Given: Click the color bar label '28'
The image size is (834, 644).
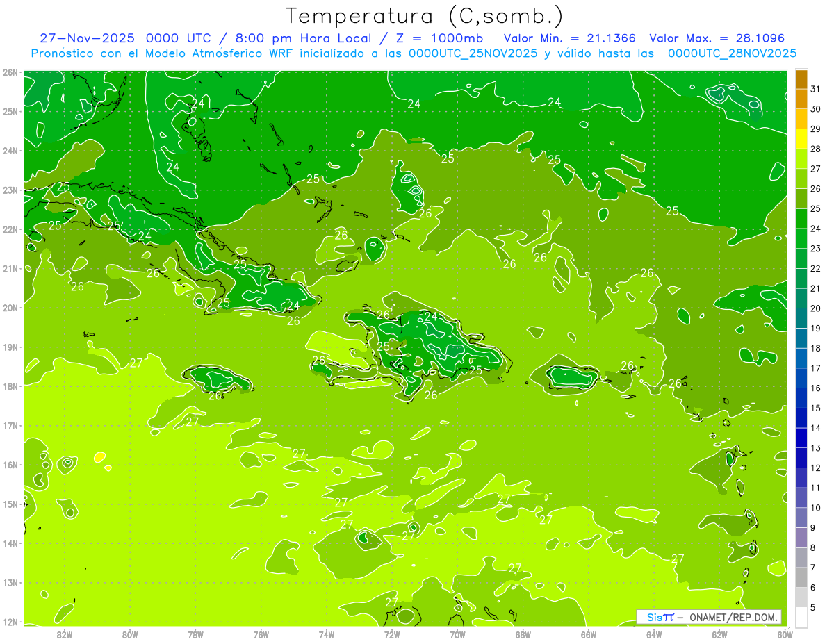Looking at the screenshot, I should (815, 149).
